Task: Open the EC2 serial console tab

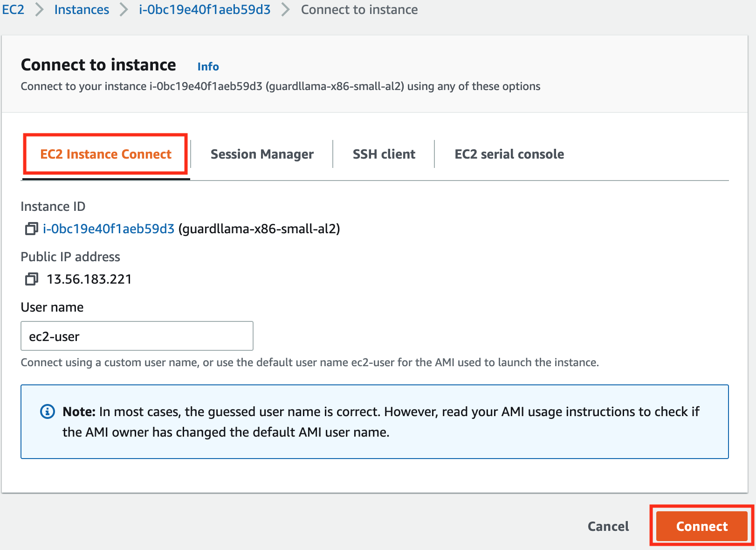Action: click(509, 154)
